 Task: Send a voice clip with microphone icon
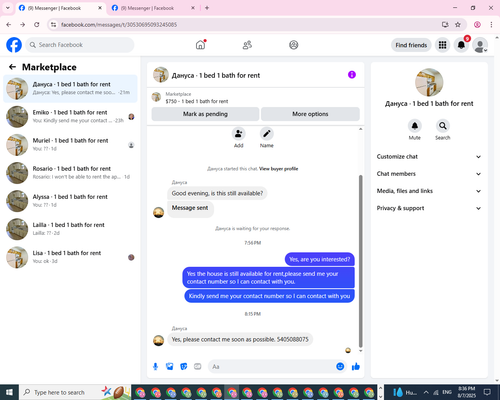coord(155,367)
